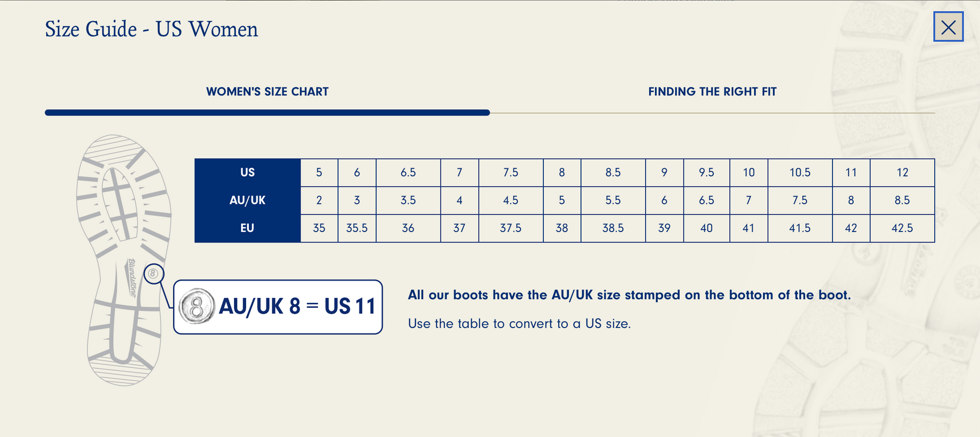The height and width of the screenshot is (437, 980).
Task: Click the boot sole illustration
Action: click(121, 229)
